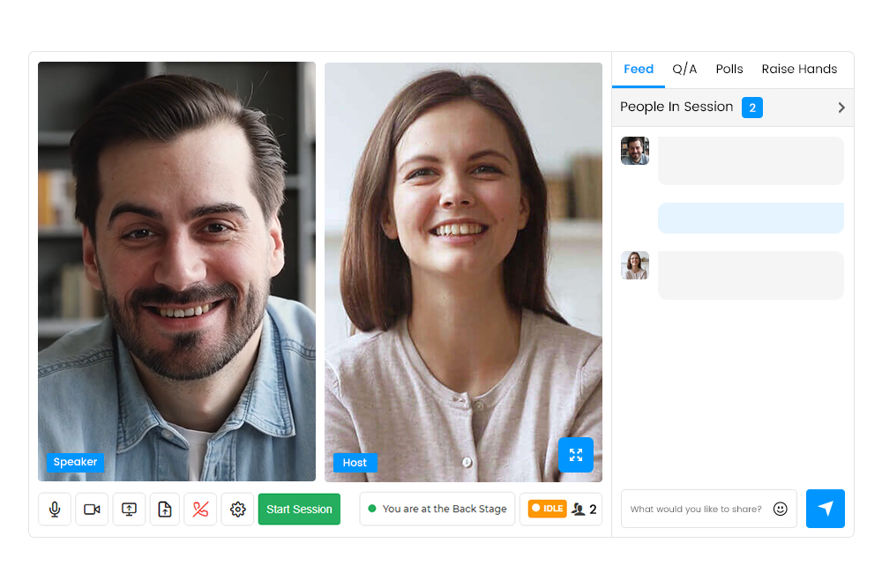Click the woman's avatar in the feed
The height and width of the screenshot is (588, 882).
click(635, 265)
